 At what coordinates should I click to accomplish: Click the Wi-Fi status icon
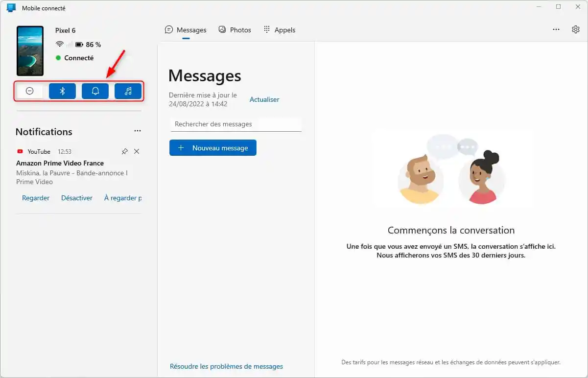click(x=60, y=45)
